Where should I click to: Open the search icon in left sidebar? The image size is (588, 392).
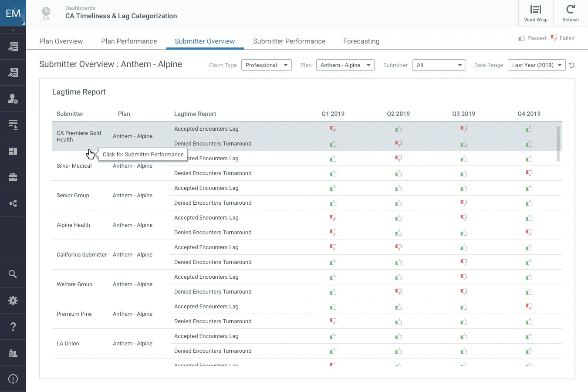coord(13,274)
